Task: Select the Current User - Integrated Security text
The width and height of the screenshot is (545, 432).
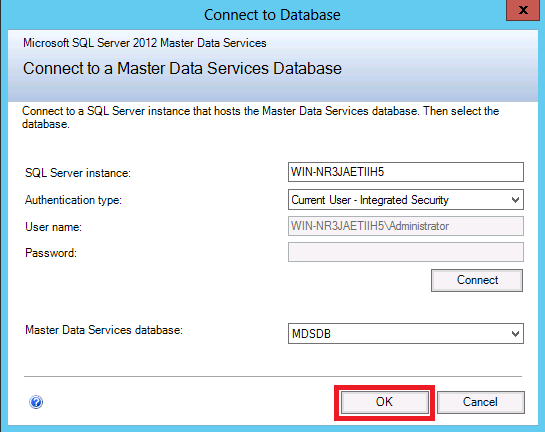Action: pyautogui.click(x=370, y=200)
